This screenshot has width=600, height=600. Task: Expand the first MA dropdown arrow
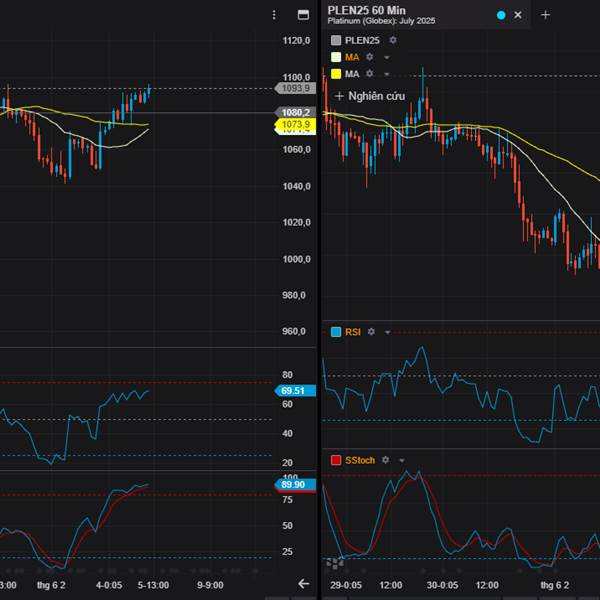386,57
